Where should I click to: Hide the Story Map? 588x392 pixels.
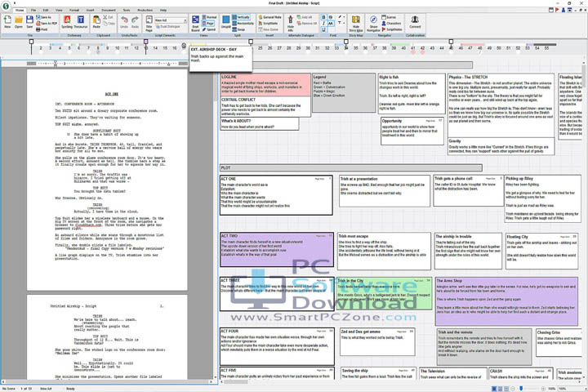pyautogui.click(x=355, y=23)
